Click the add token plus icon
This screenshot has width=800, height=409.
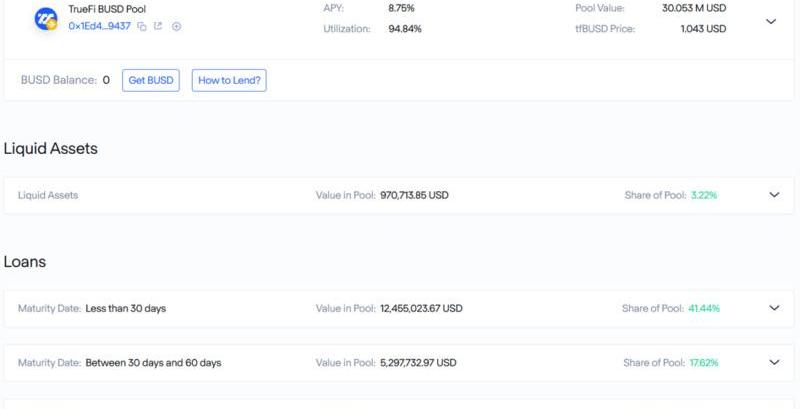pyautogui.click(x=176, y=26)
